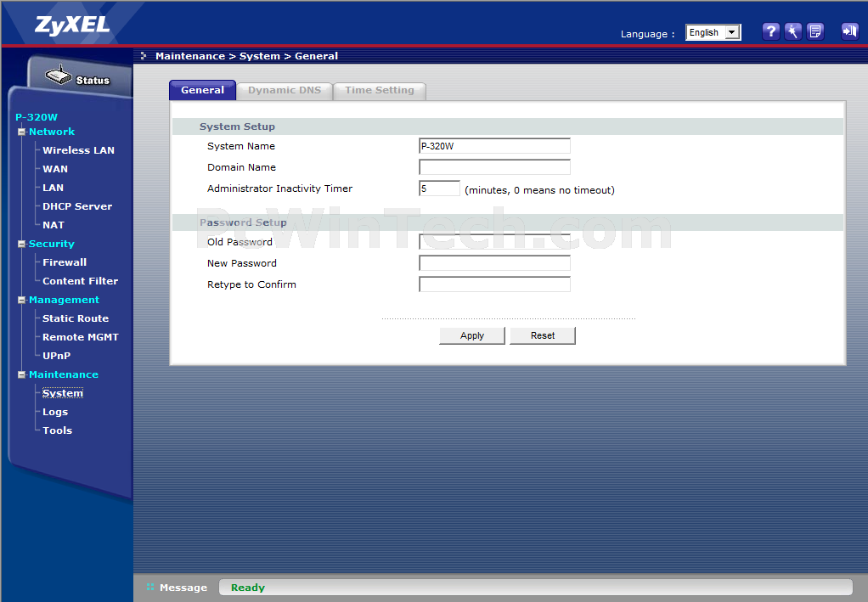Select System under Maintenance
Image resolution: width=868 pixels, height=602 pixels.
pyautogui.click(x=63, y=393)
